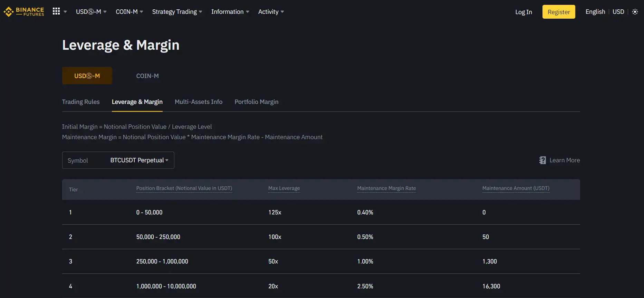Switch to the Multi-Assets Info tab
Viewport: 644px width, 298px height.
point(199,102)
